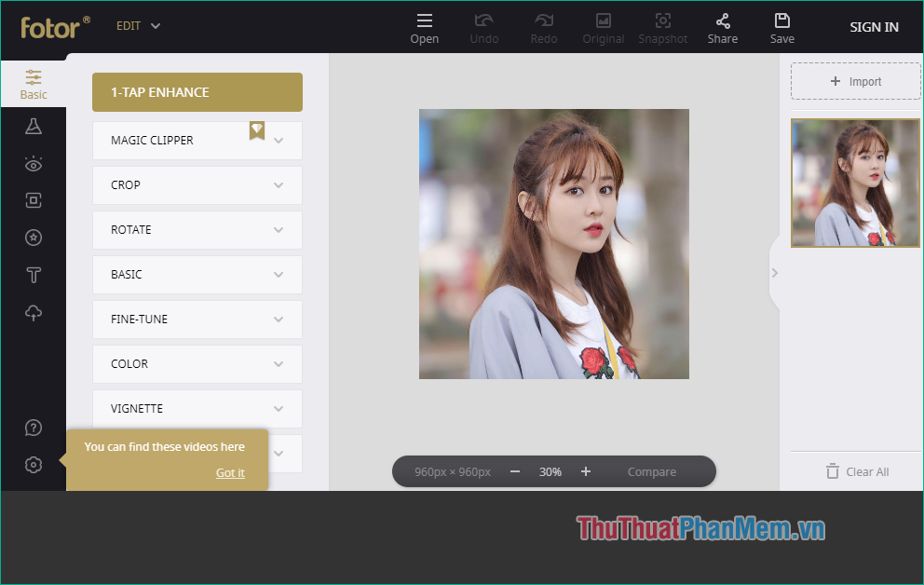Dismiss the video tip with Got it
The height and width of the screenshot is (585, 924).
click(230, 472)
